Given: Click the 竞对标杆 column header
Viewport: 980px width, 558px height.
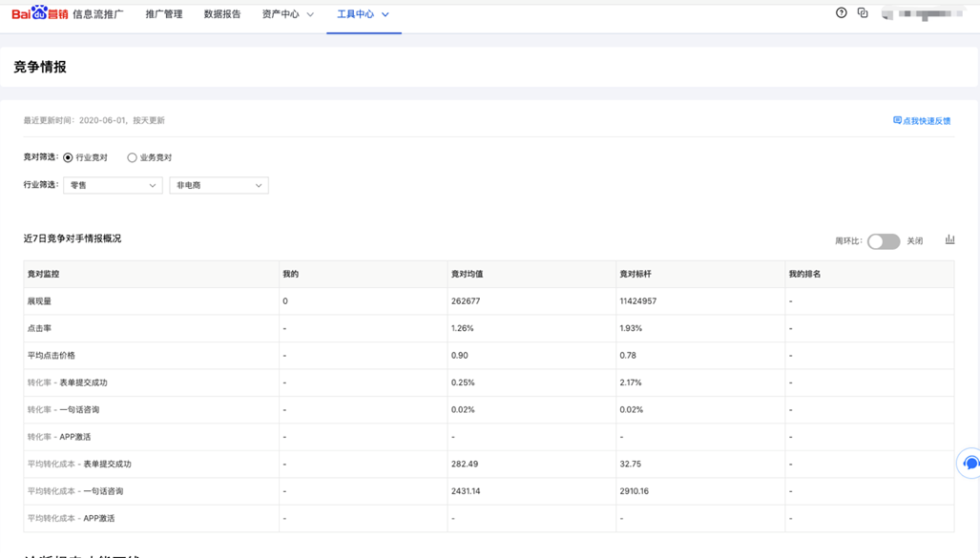Looking at the screenshot, I should pos(637,274).
